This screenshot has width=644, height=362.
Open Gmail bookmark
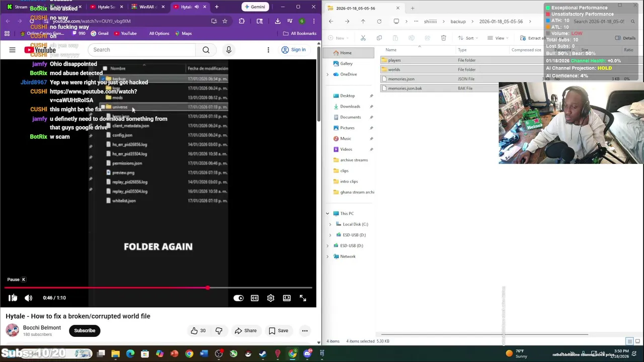tap(99, 34)
